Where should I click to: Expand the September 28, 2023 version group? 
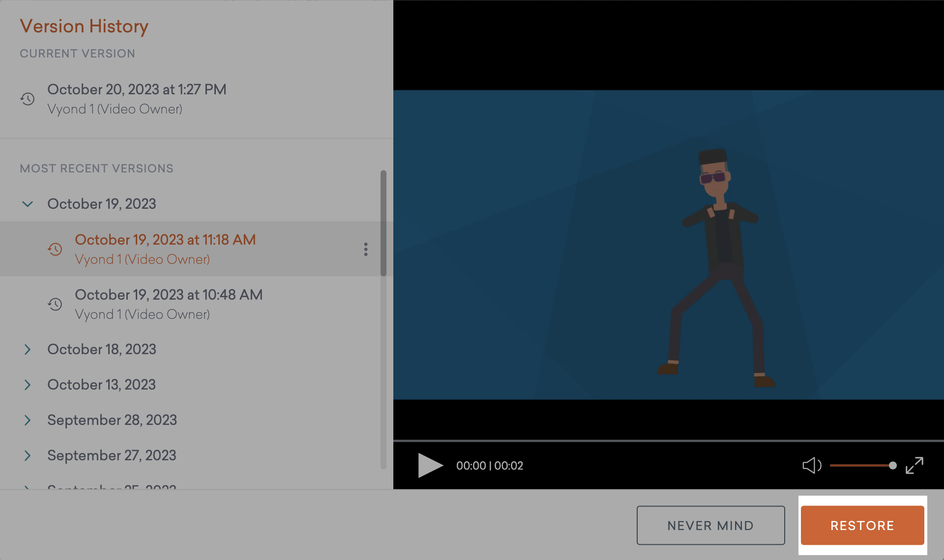28,420
